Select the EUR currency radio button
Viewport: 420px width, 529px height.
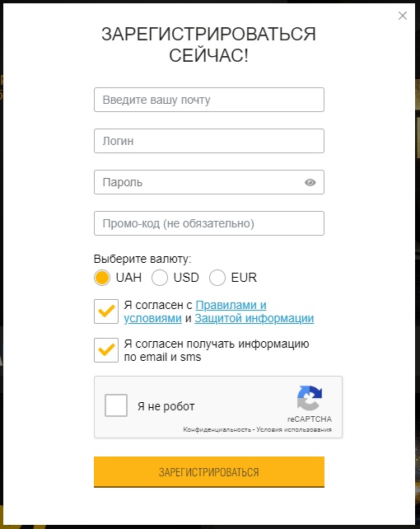(217, 278)
